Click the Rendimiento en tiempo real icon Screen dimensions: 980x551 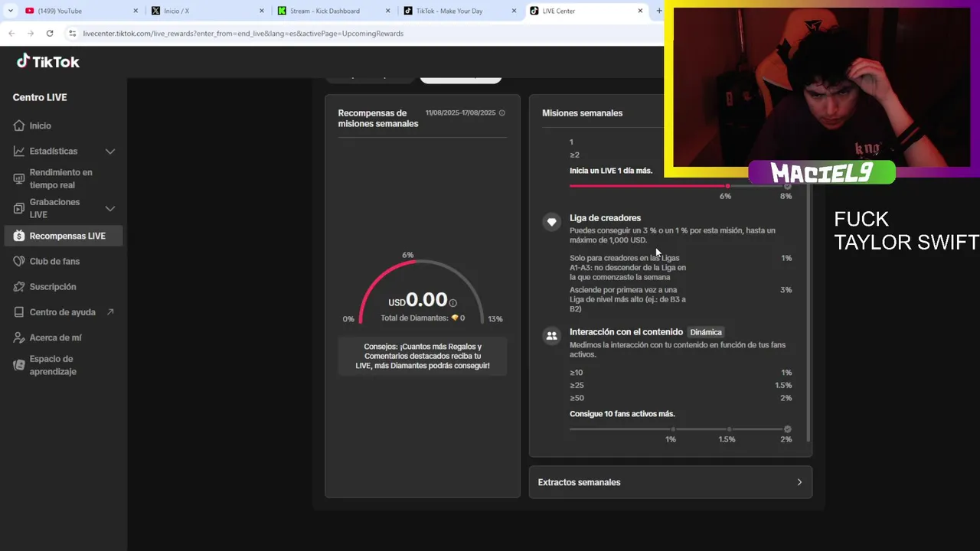[19, 179]
